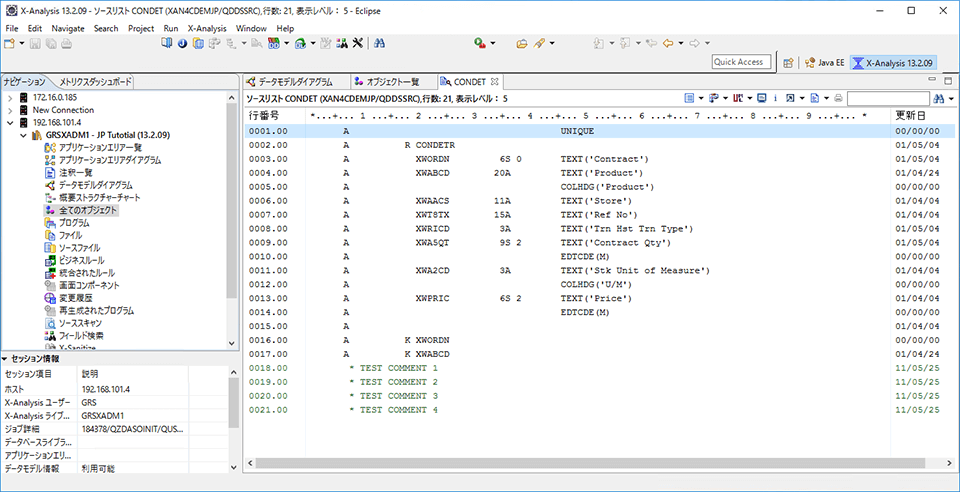Select X-Analysis 13.2.09 perspective button
Viewport: 960px width, 492px height.
894,62
